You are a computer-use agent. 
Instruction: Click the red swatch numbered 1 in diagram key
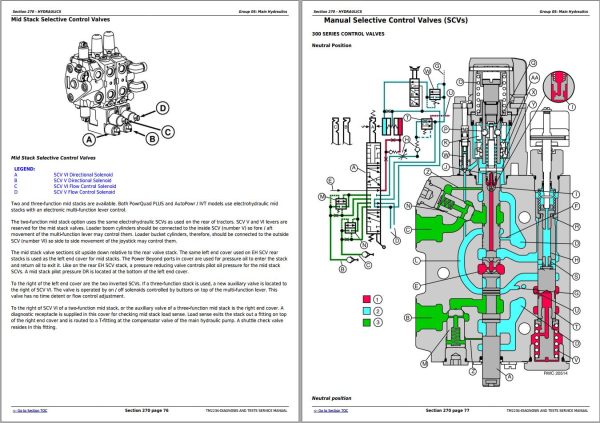coord(367,299)
